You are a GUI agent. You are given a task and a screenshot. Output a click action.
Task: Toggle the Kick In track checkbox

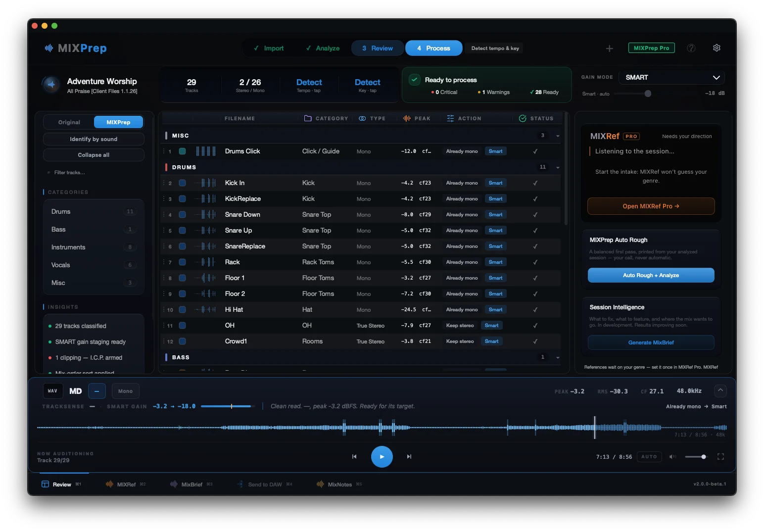coord(182,183)
